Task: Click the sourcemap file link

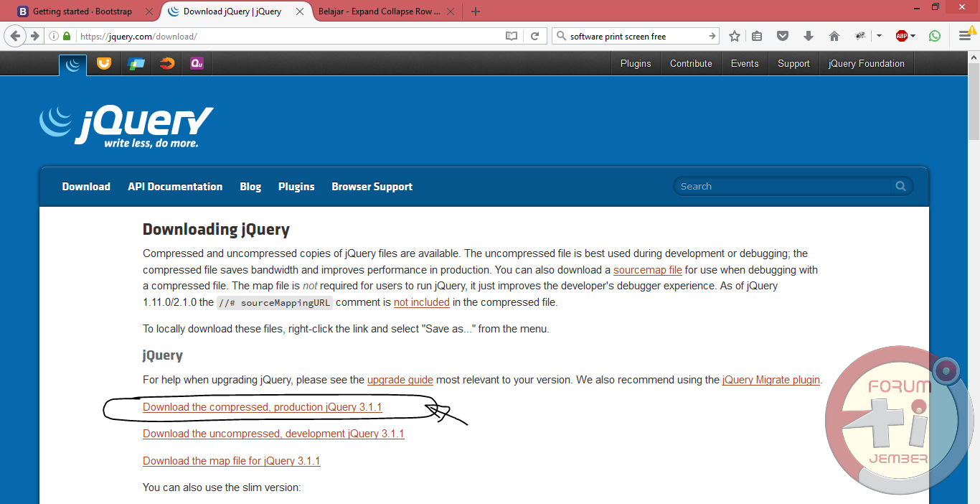Action: click(x=648, y=270)
